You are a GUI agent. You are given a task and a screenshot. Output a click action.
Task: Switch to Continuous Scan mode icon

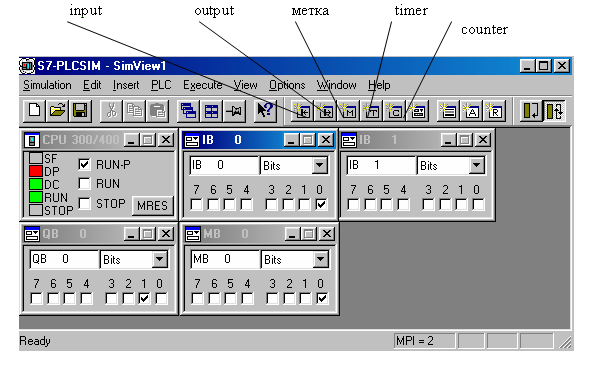coord(554,111)
